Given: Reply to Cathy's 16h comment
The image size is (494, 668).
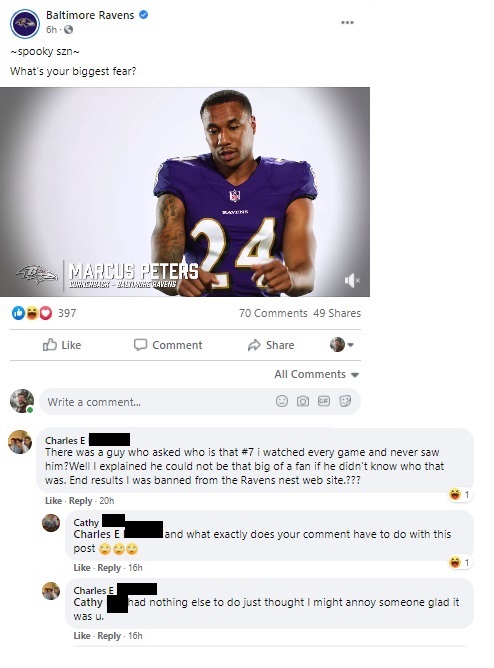Looking at the screenshot, I should [x=109, y=568].
